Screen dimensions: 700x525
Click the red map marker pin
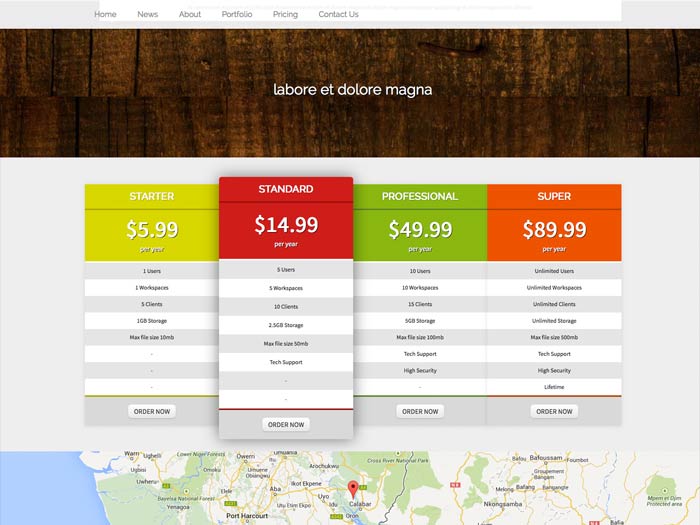pyautogui.click(x=352, y=488)
